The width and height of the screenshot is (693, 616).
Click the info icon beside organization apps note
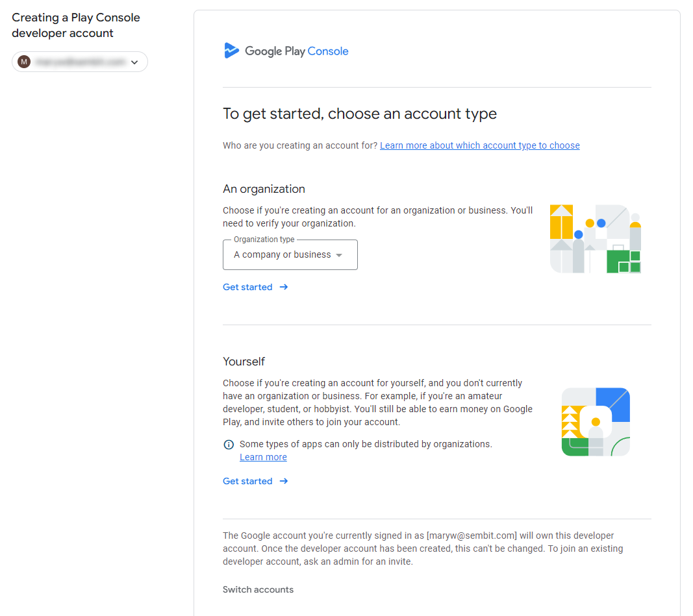coord(229,444)
